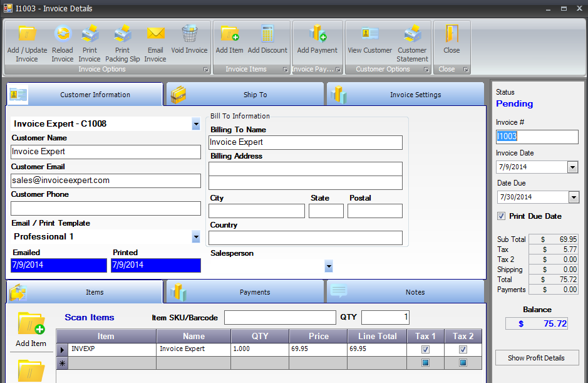Open the Invoice Date calendar dropdown
Image resolution: width=588 pixels, height=383 pixels.
tap(572, 167)
